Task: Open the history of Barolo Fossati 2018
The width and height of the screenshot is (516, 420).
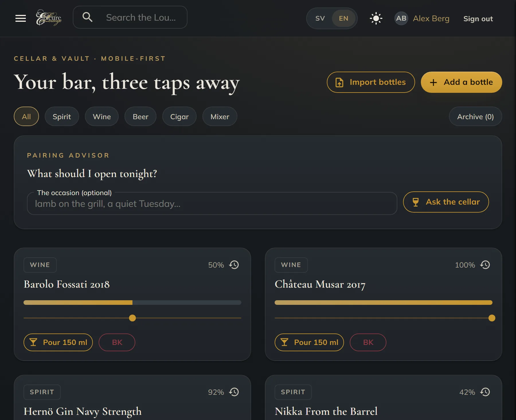Action: (x=234, y=265)
